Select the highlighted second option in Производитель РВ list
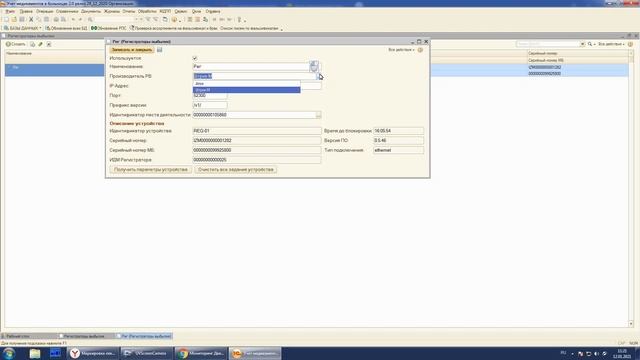Screen dimensions: 640x360 [x=247, y=90]
